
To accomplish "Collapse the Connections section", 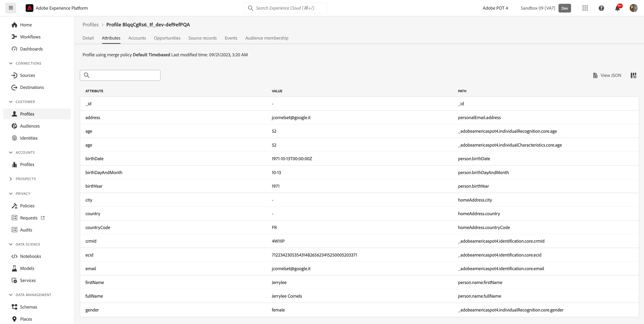I will coord(11,63).
